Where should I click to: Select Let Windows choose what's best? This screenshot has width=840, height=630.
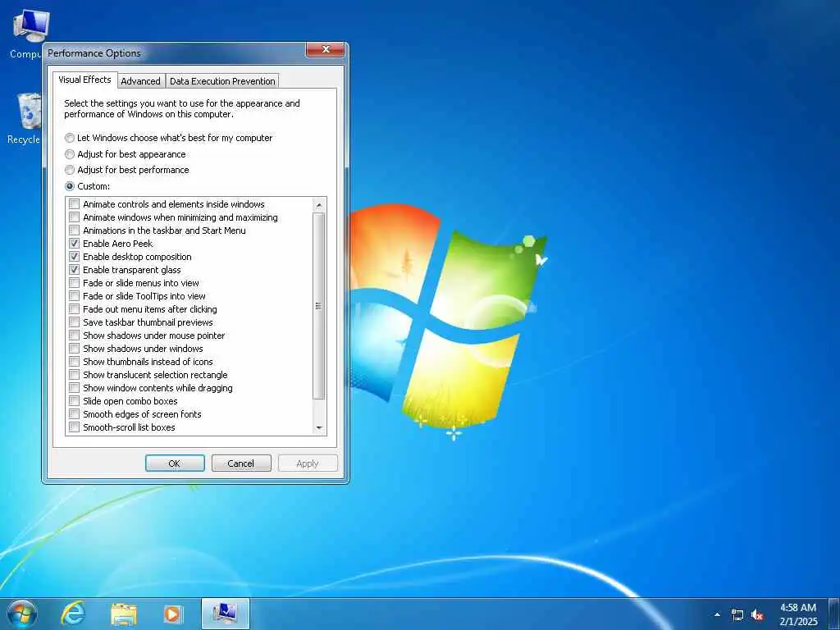(x=169, y=138)
